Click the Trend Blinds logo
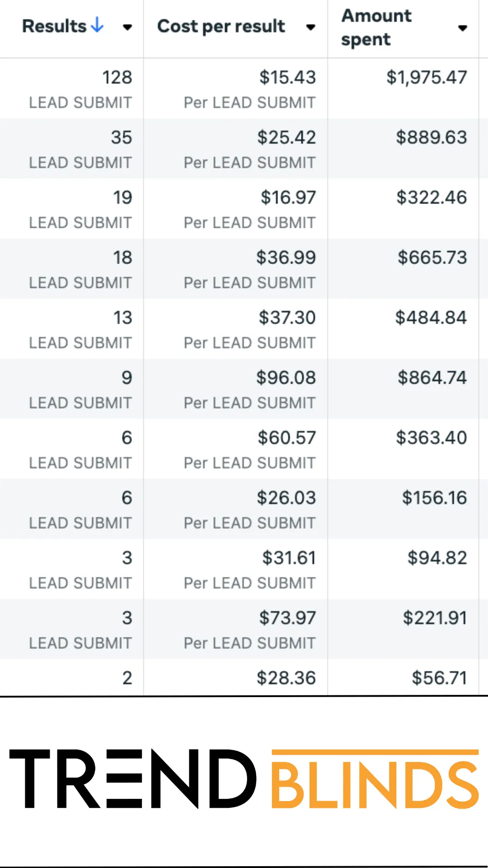 coord(244,778)
